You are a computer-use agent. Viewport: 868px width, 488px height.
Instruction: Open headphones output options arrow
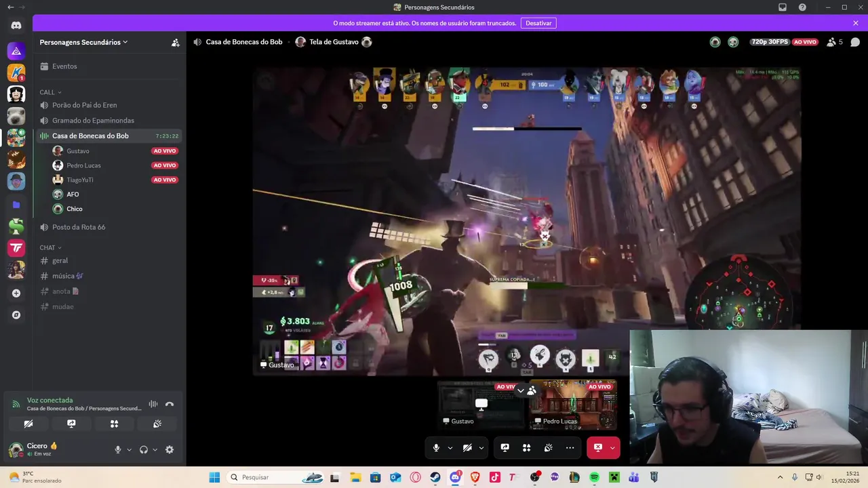point(155,449)
